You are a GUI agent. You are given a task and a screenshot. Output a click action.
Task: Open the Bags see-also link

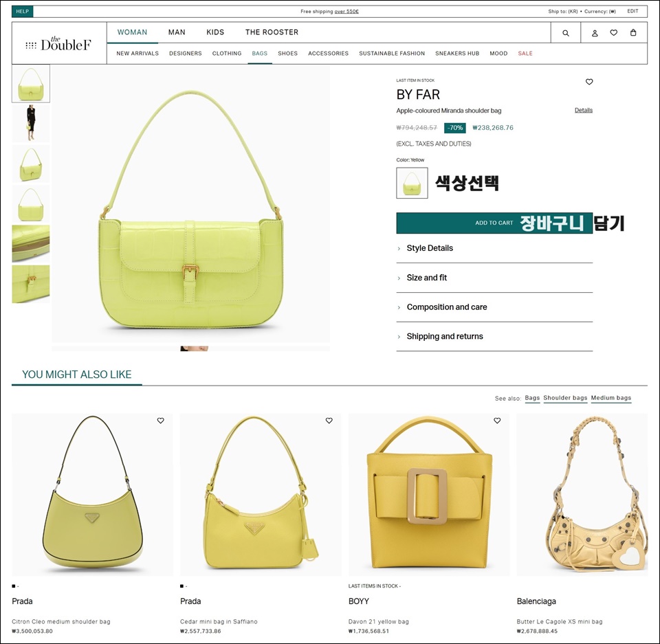pyautogui.click(x=532, y=398)
